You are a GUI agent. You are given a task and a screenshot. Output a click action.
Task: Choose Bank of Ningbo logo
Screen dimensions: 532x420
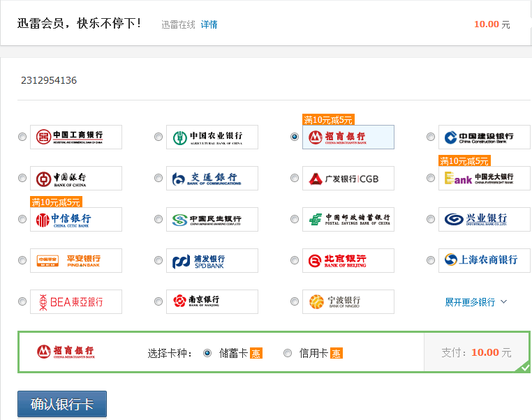point(348,302)
